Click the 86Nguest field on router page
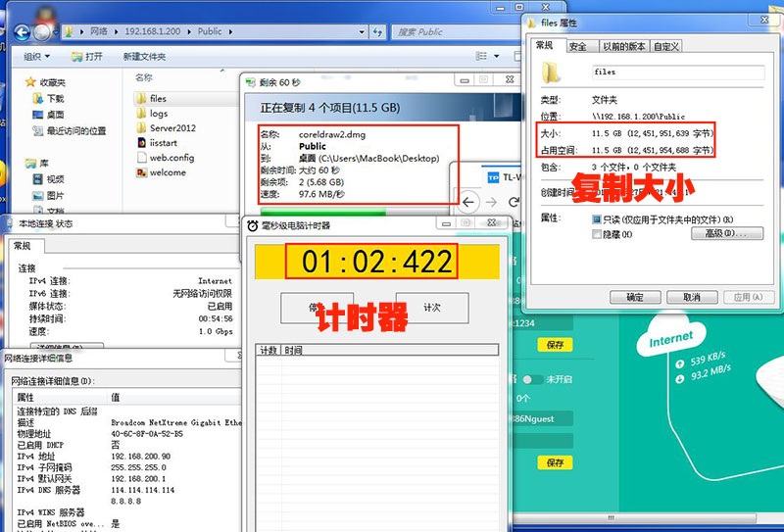This screenshot has width=784, height=532. click(x=543, y=419)
